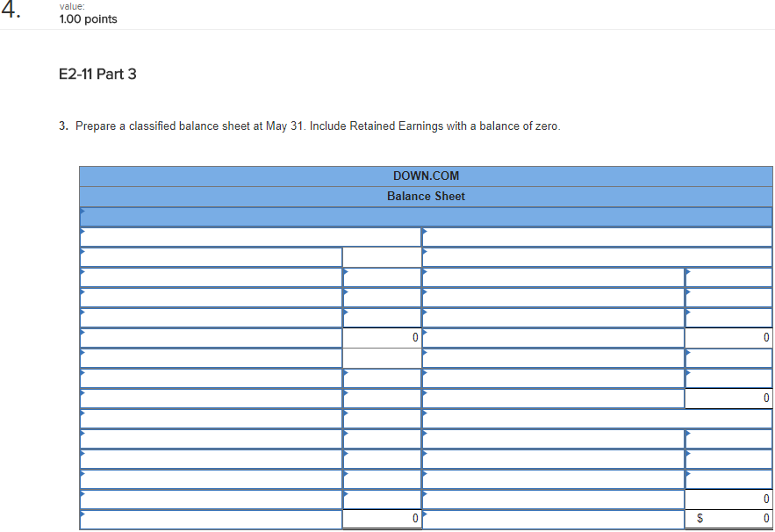Click the Balance Sheet header row

tap(426, 196)
